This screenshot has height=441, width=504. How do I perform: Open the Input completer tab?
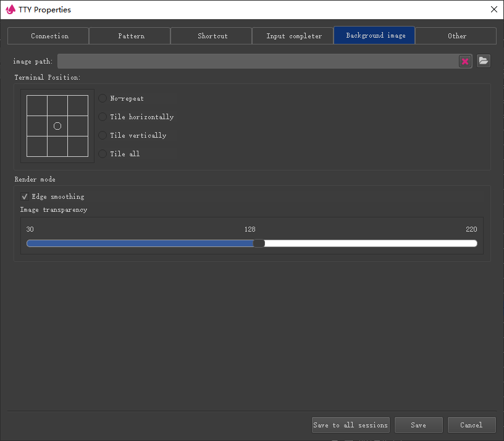point(293,36)
